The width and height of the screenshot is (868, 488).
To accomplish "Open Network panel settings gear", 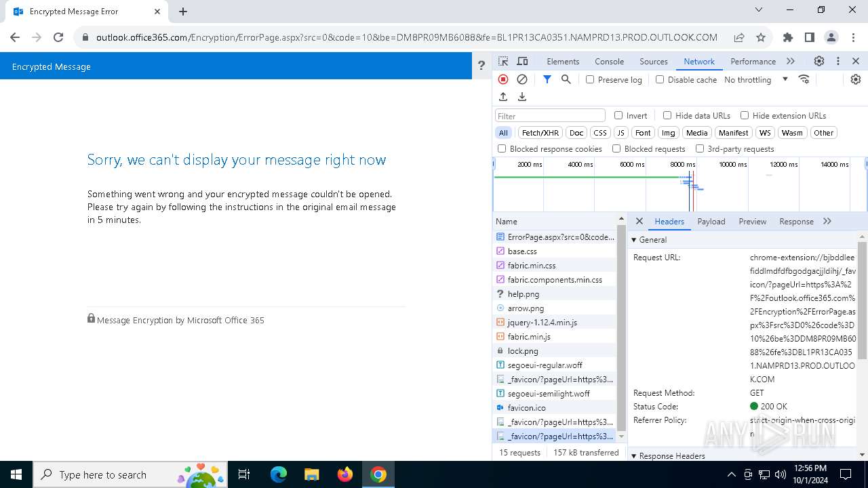I will 856,79.
